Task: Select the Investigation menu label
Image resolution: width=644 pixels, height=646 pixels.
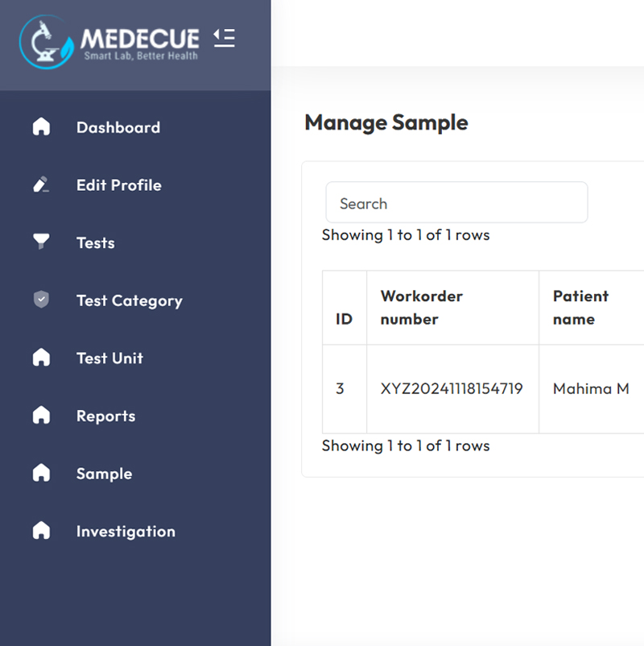Action: pyautogui.click(x=126, y=532)
